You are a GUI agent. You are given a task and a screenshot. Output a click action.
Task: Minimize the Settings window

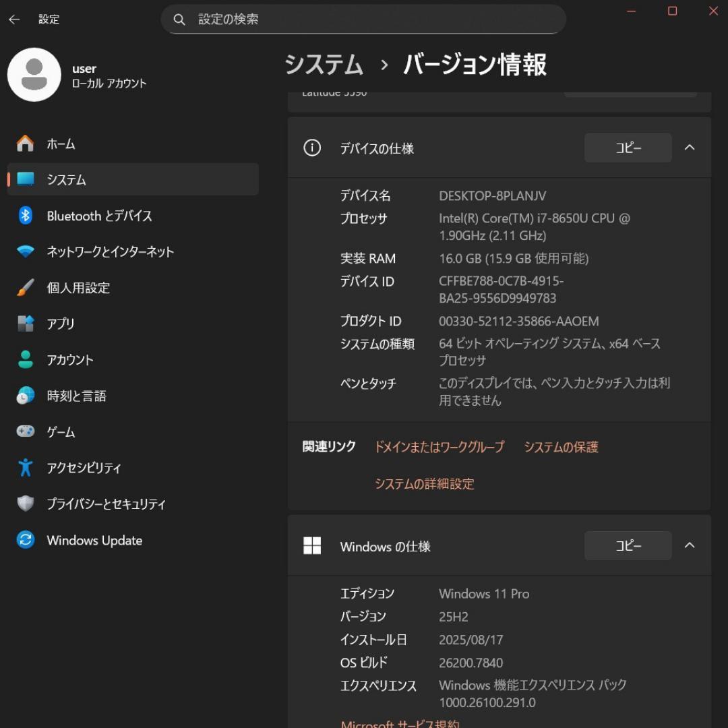631,11
